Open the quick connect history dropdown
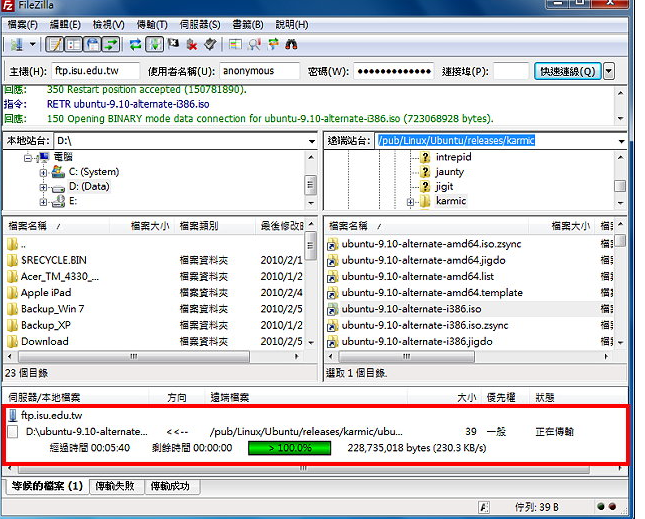The image size is (645, 519). point(608,71)
